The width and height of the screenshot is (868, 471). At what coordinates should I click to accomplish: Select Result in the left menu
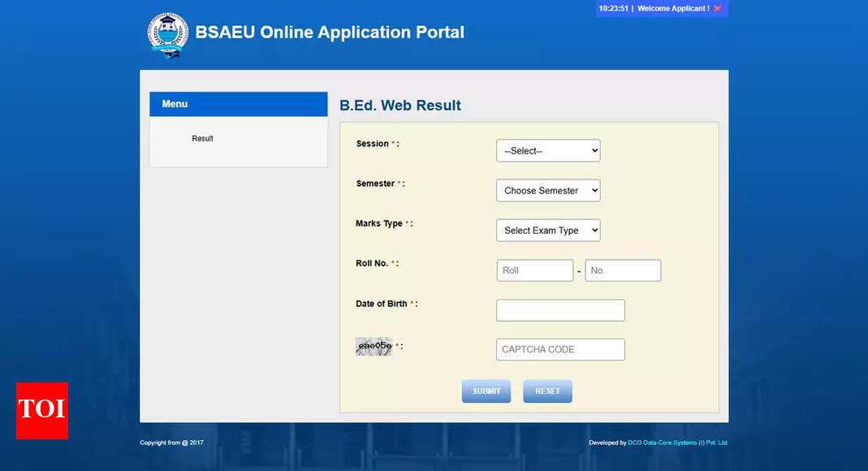pyautogui.click(x=202, y=139)
